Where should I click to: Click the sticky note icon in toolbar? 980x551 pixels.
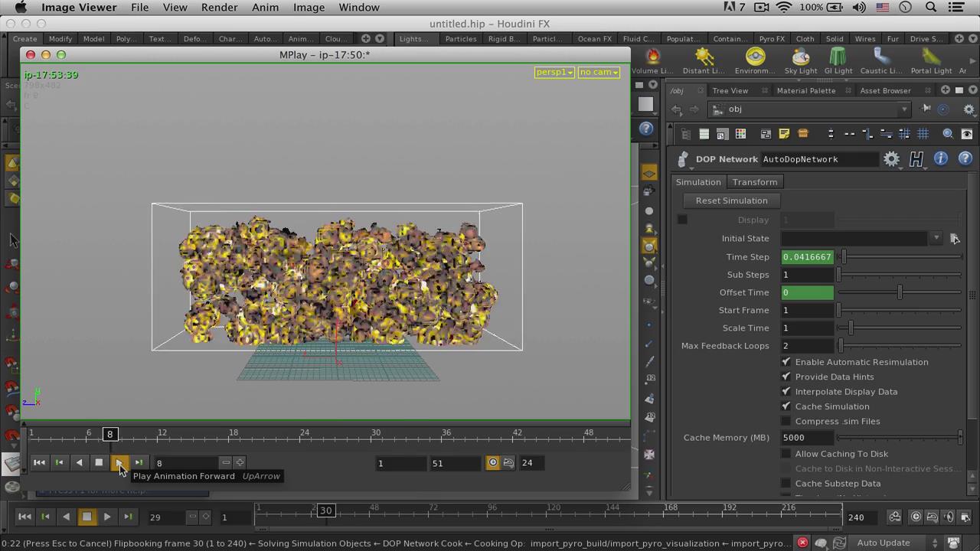(x=784, y=134)
